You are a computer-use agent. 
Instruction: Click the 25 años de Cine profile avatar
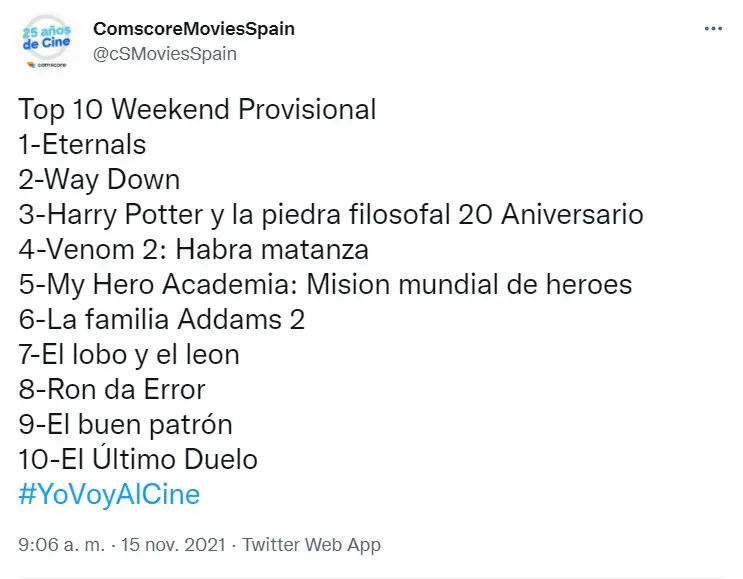point(46,42)
